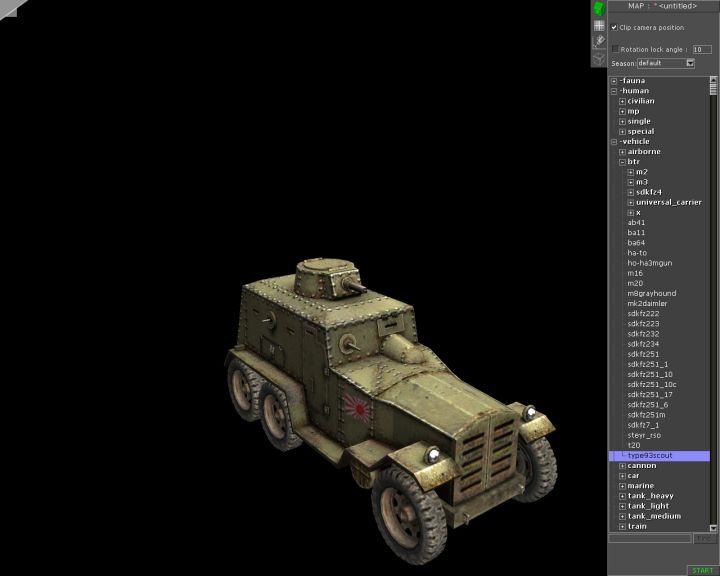Select sdkfz251 in the vehicle list
720x576 pixels.
tap(643, 354)
